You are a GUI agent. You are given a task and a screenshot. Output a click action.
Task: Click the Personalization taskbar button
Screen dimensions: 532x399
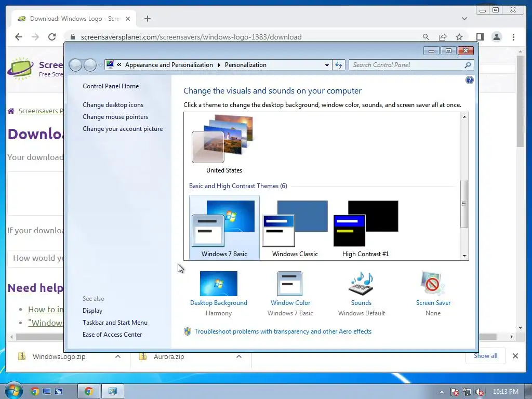(x=113, y=391)
